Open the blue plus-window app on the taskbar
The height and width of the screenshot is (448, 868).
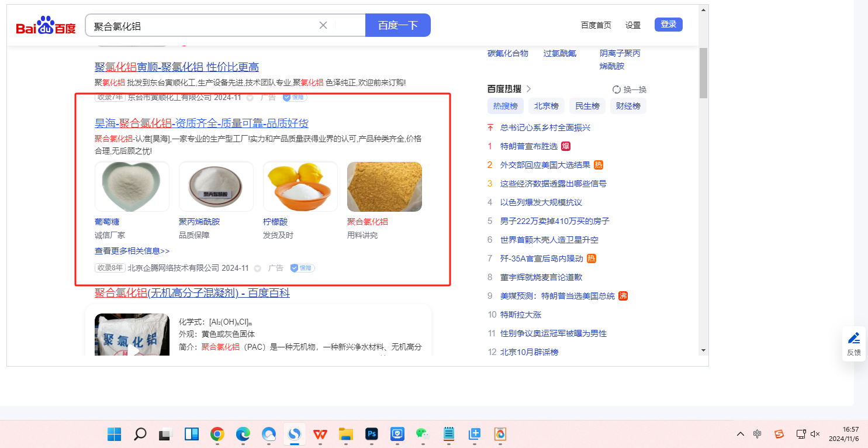(475, 434)
